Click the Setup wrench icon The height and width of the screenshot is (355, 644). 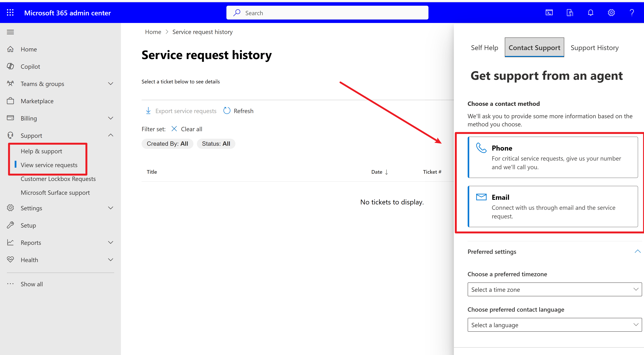coord(10,225)
